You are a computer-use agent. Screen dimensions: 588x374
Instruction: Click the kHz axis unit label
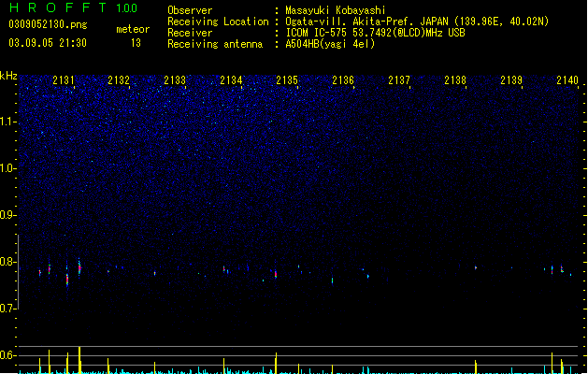[x=8, y=76]
